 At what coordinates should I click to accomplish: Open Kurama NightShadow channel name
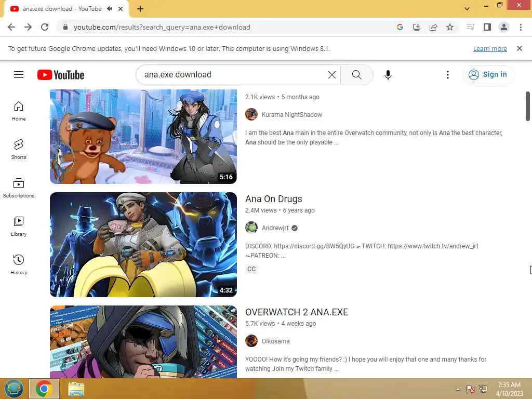pos(292,115)
